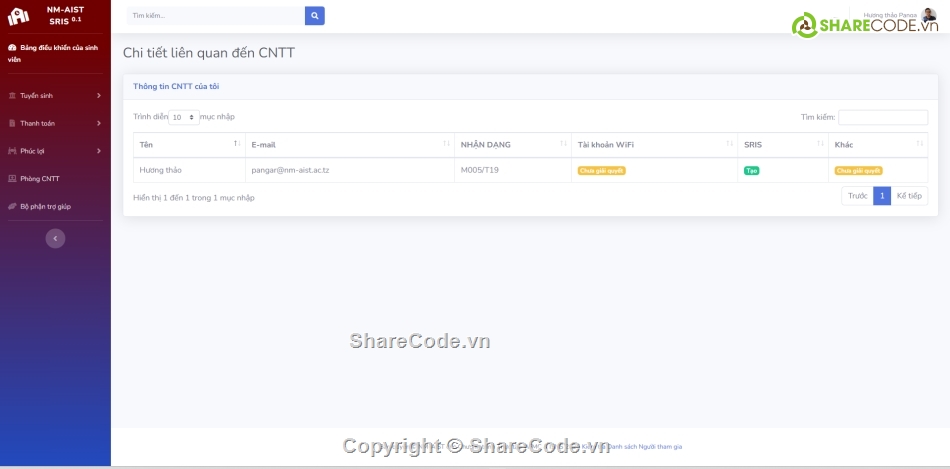Click the NM-AIST SRIS logo icon
Image resolution: width=950 pixels, height=469 pixels.
tap(18, 16)
